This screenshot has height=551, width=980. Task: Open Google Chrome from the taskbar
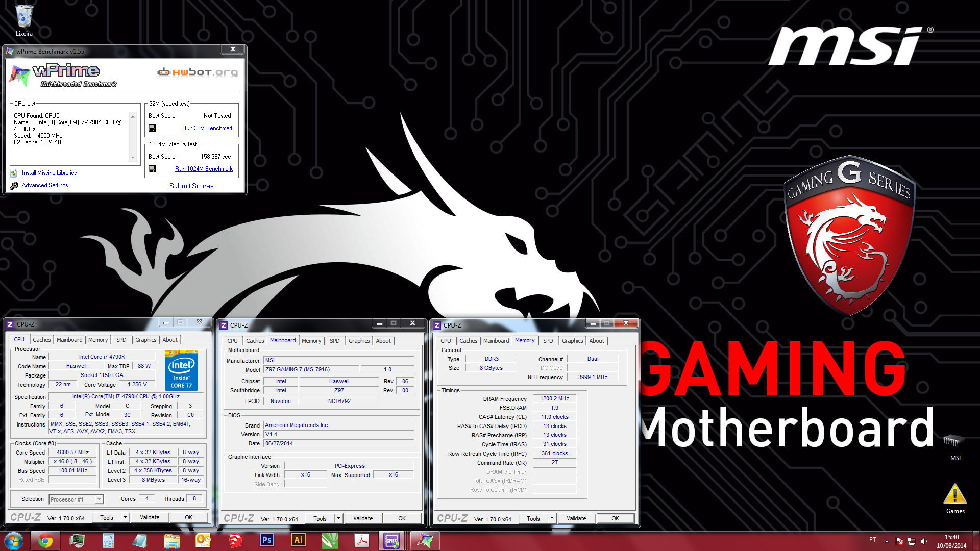pos(45,541)
